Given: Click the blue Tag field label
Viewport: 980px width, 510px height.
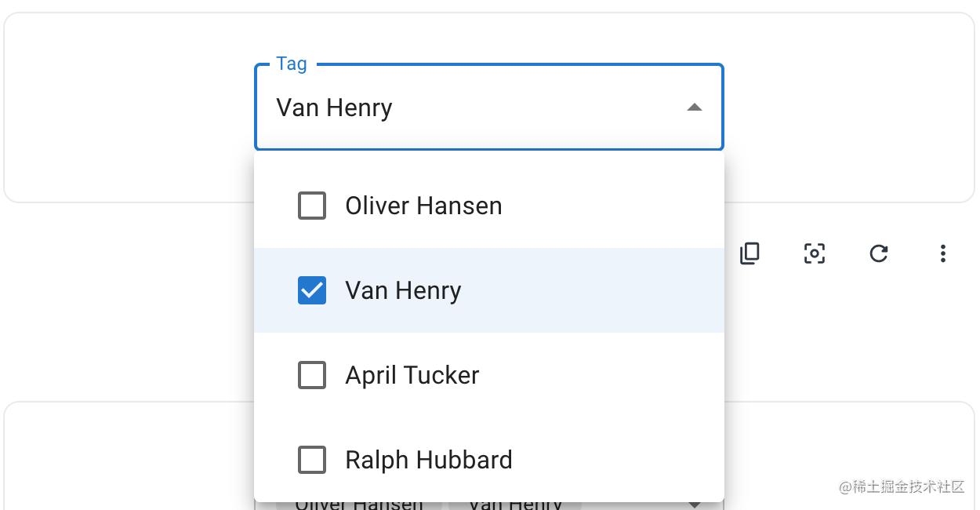Looking at the screenshot, I should tap(292, 64).
